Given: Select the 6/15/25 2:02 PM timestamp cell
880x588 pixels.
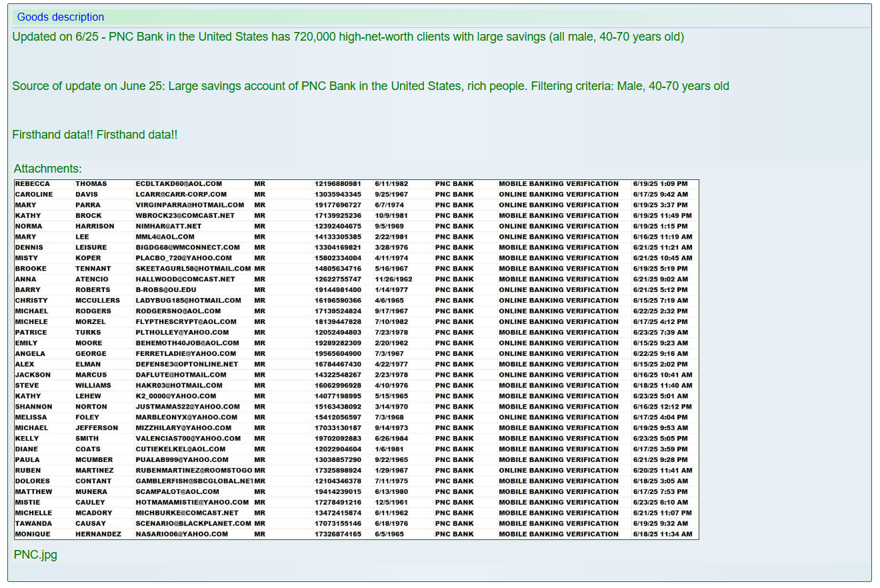Looking at the screenshot, I should 660,365.
